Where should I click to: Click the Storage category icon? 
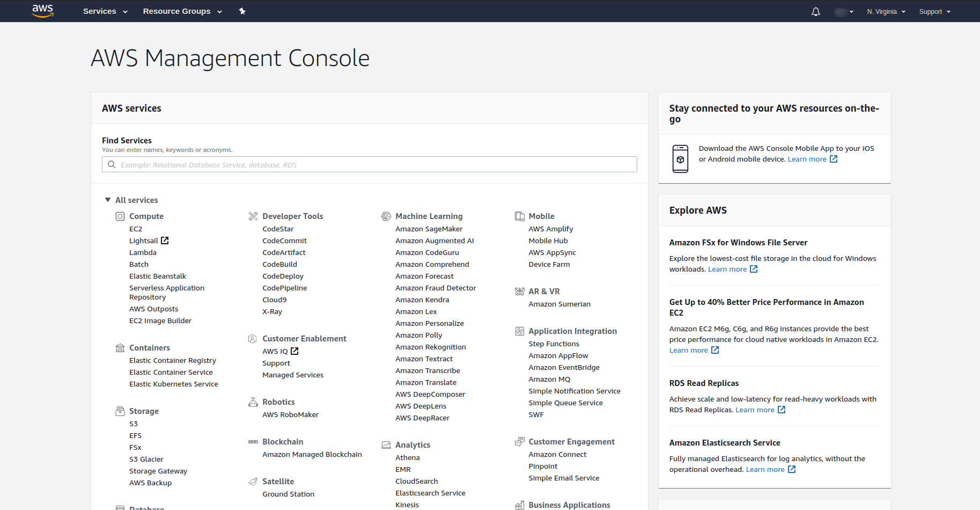[120, 411]
